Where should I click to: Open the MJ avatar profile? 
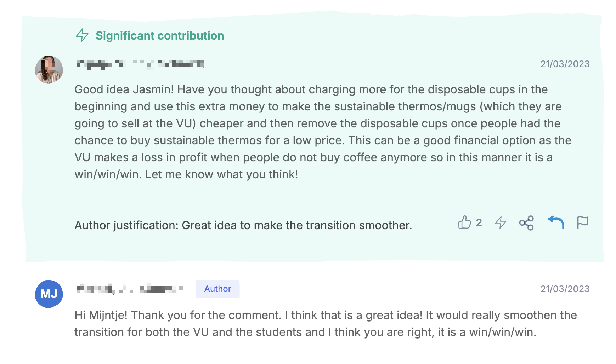click(x=49, y=294)
